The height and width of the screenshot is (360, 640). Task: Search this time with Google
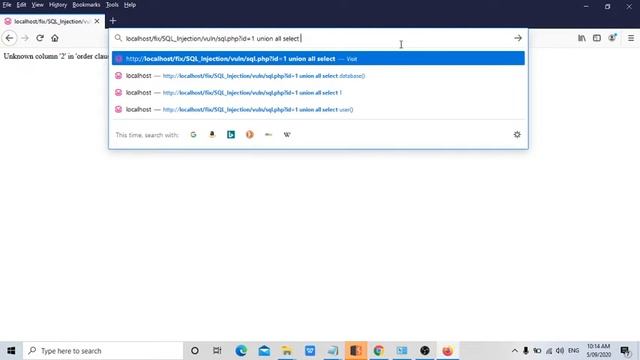click(x=193, y=135)
